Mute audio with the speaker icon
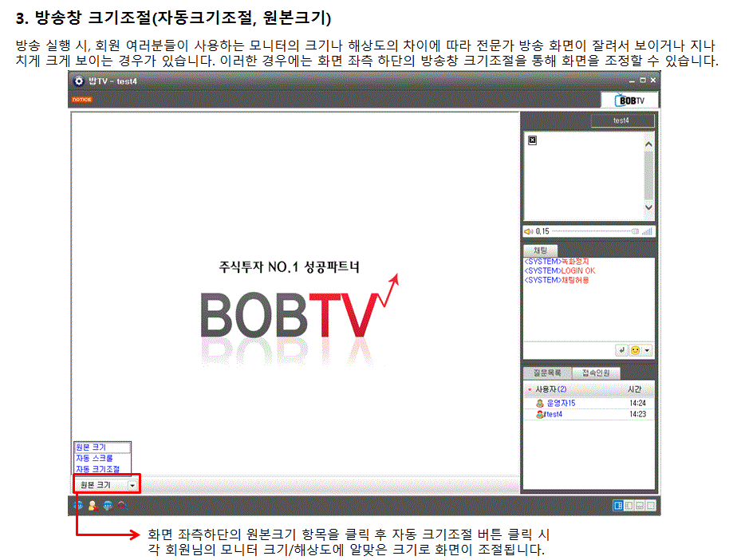The width and height of the screenshot is (733, 560). point(529,231)
